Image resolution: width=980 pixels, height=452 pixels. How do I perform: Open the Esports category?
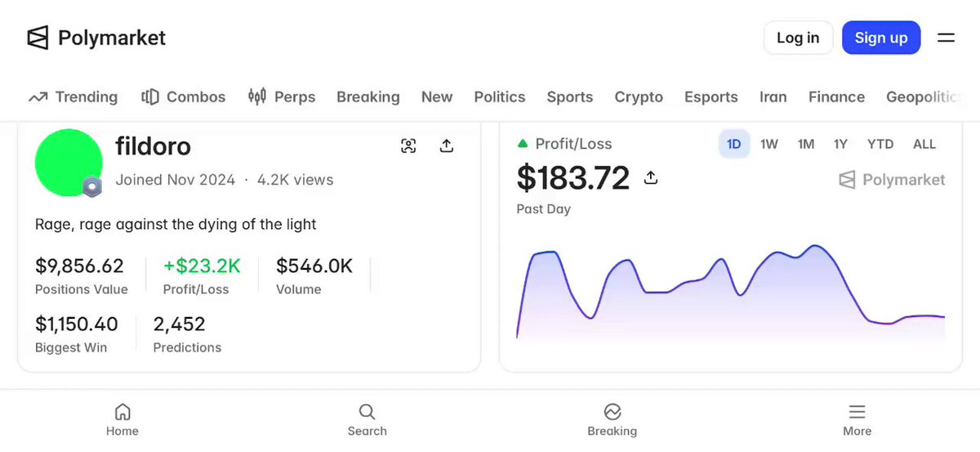[x=711, y=96]
